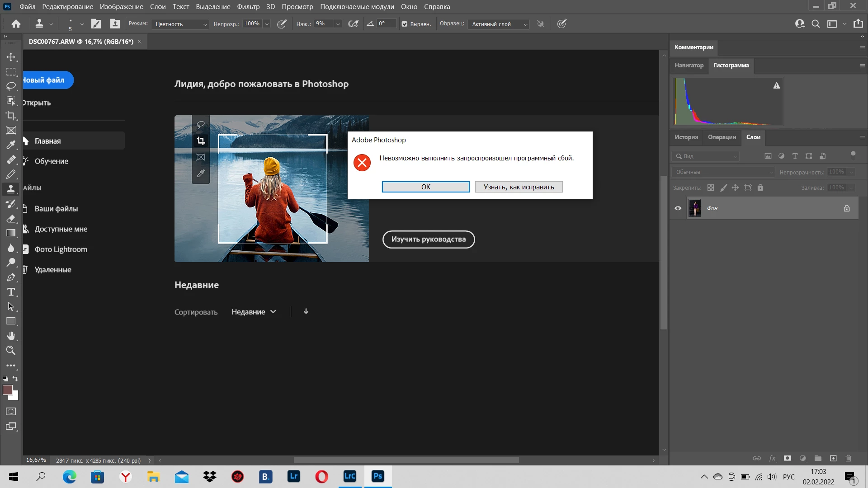868x488 pixels.
Task: Toggle Quick Mask mode icon
Action: pos(11,412)
